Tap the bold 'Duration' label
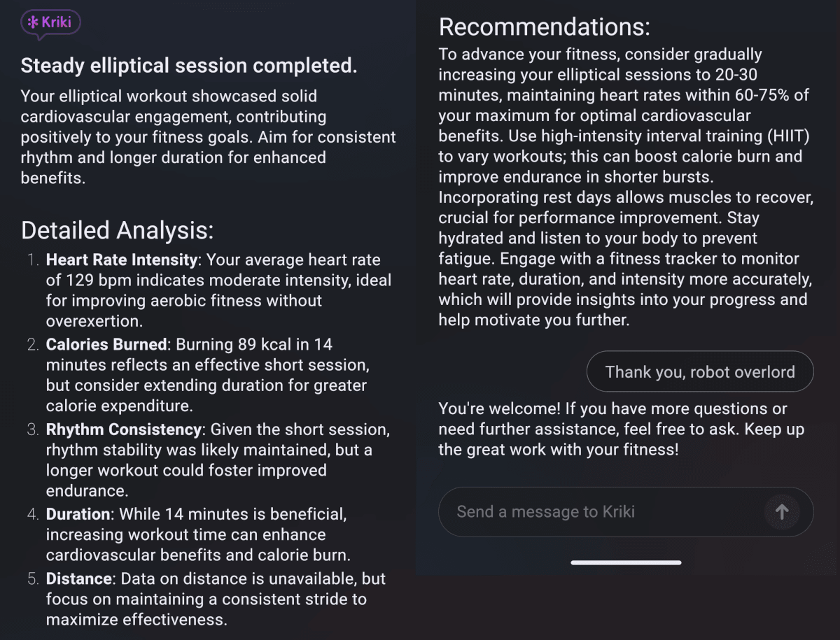This screenshot has height=640, width=840. tap(78, 514)
